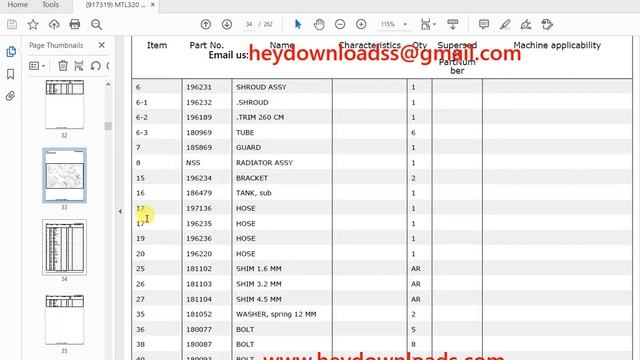This screenshot has height=360, width=640.
Task: Open the Attachments paperclip panel
Action: click(x=11, y=96)
